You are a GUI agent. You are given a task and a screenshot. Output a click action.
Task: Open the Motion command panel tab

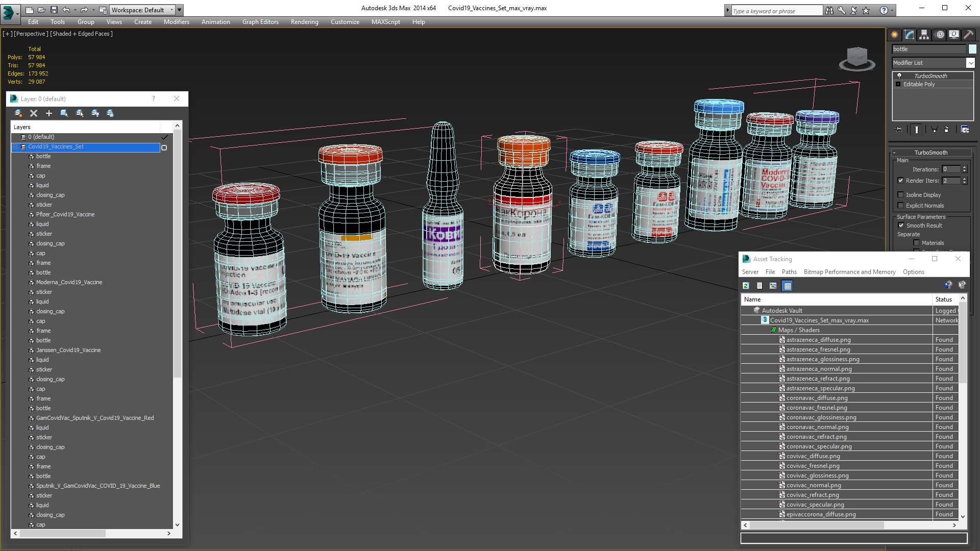pyautogui.click(x=940, y=35)
